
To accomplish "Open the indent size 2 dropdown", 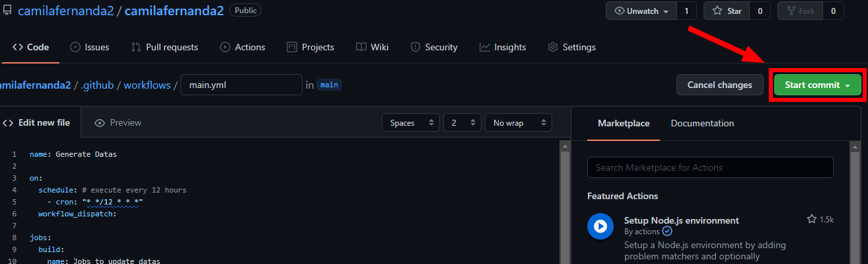I will coord(462,123).
